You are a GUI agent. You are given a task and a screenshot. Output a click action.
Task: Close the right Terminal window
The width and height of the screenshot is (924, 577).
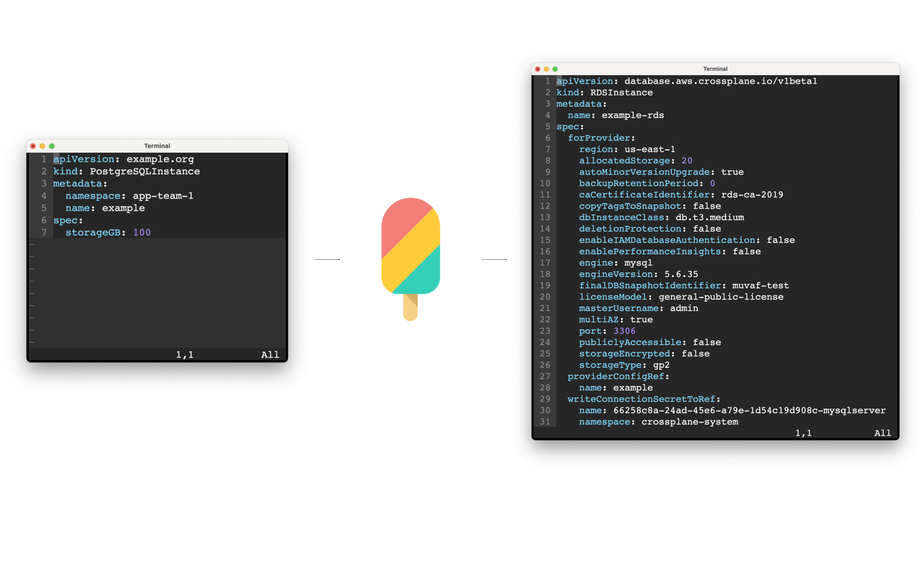coord(538,69)
